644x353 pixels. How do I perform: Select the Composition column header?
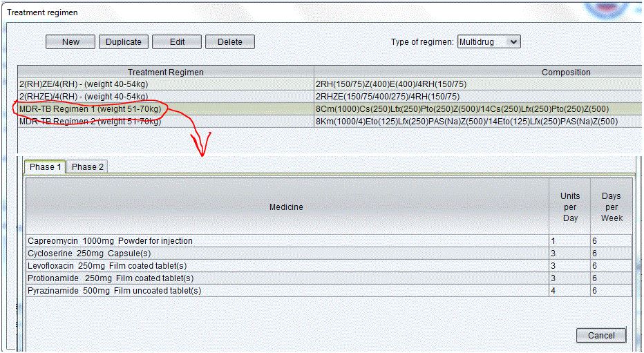click(478, 72)
